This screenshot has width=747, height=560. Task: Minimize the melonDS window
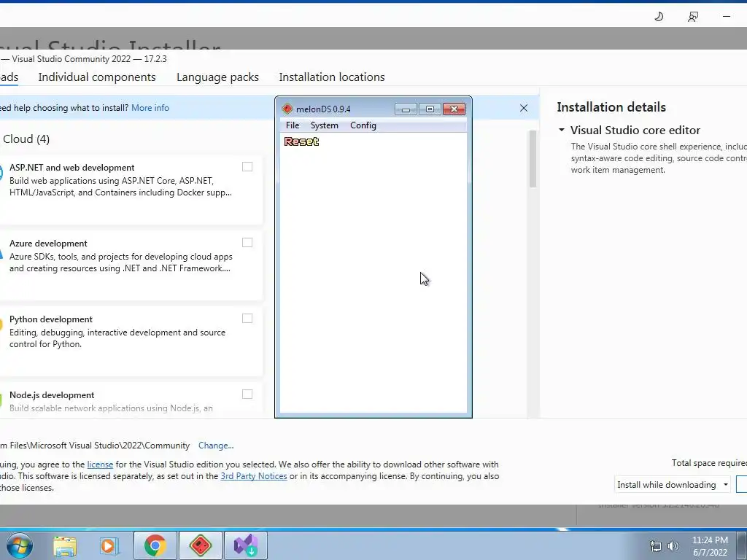click(406, 109)
